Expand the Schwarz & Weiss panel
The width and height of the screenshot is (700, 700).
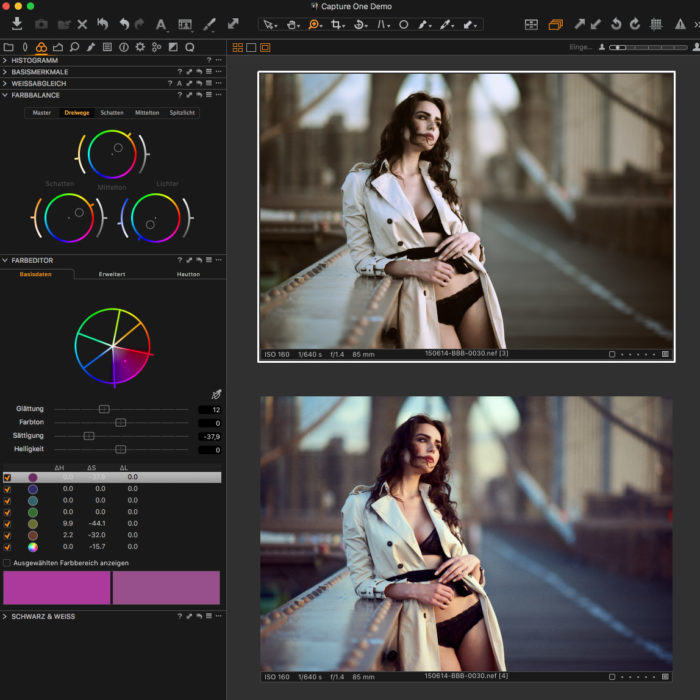click(x=5, y=616)
